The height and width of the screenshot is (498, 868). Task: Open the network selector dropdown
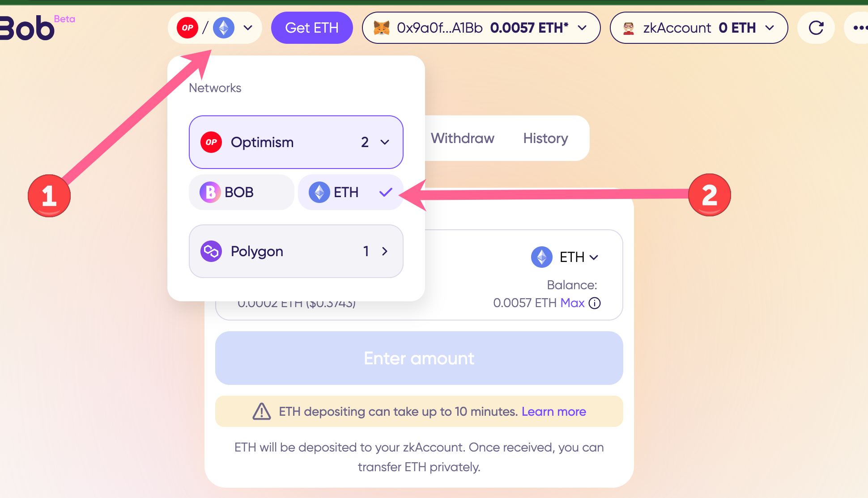point(215,27)
